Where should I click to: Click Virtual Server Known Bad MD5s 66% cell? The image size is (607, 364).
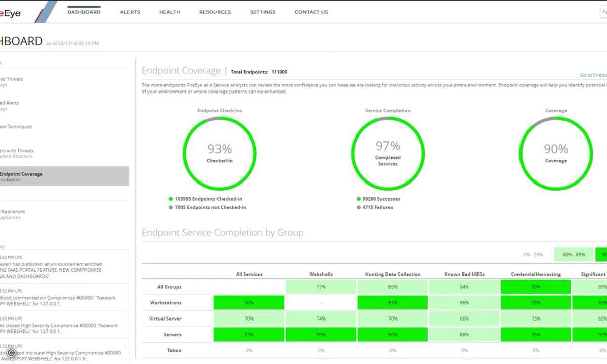464,318
